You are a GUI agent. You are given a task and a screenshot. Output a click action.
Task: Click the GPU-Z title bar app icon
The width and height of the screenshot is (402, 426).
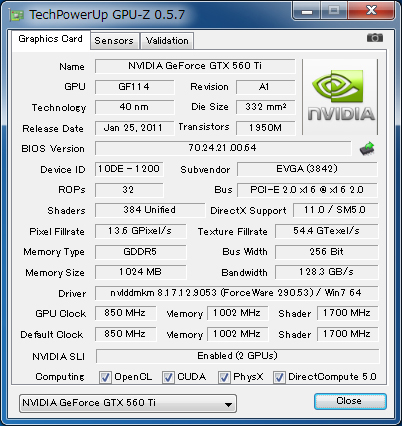point(16,15)
